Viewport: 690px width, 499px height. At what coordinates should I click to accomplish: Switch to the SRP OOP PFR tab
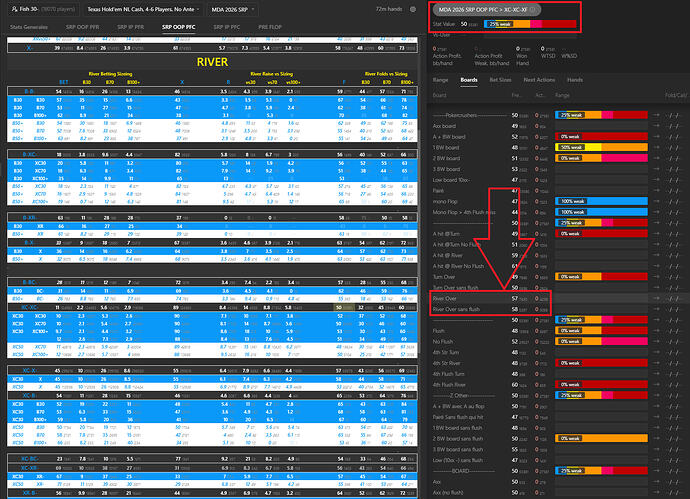click(82, 27)
